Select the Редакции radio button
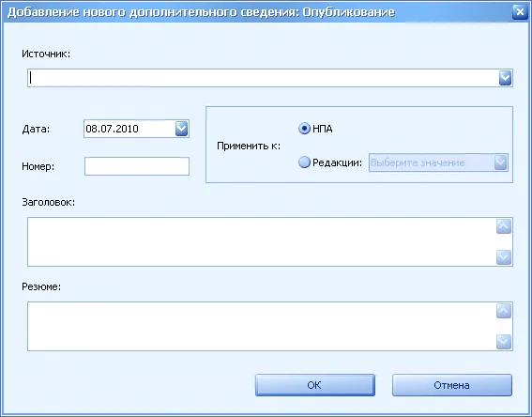The width and height of the screenshot is (532, 417). tap(304, 162)
